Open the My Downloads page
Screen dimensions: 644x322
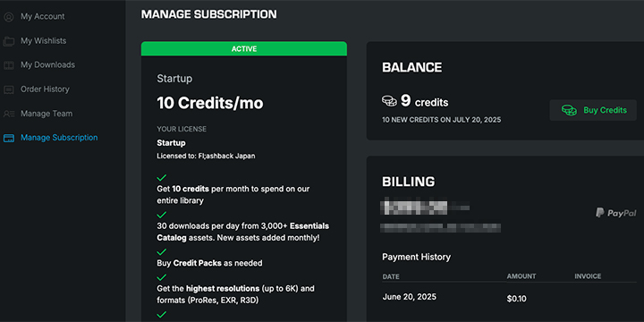(x=47, y=65)
